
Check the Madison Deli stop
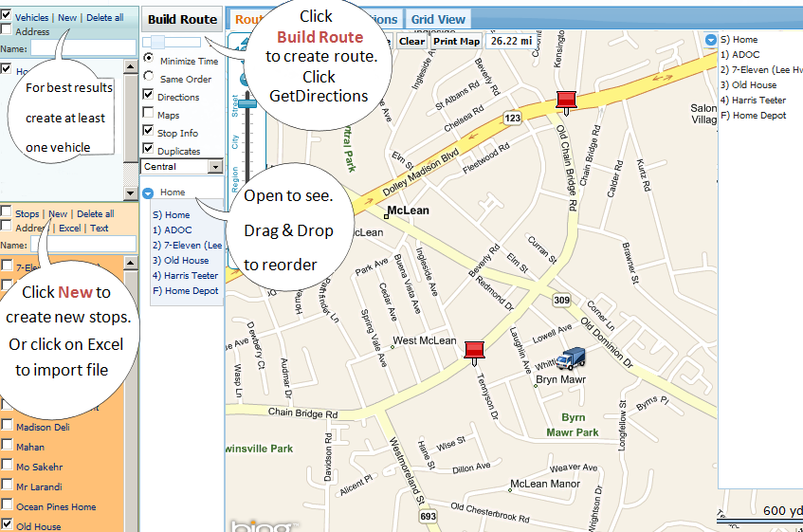coord(8,425)
